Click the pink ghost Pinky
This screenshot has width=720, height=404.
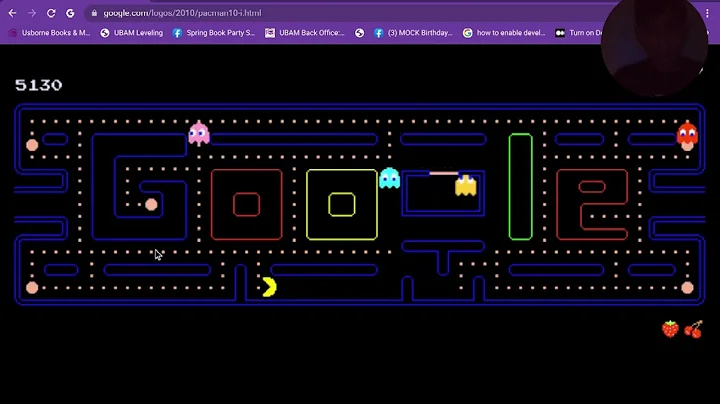coord(199,134)
